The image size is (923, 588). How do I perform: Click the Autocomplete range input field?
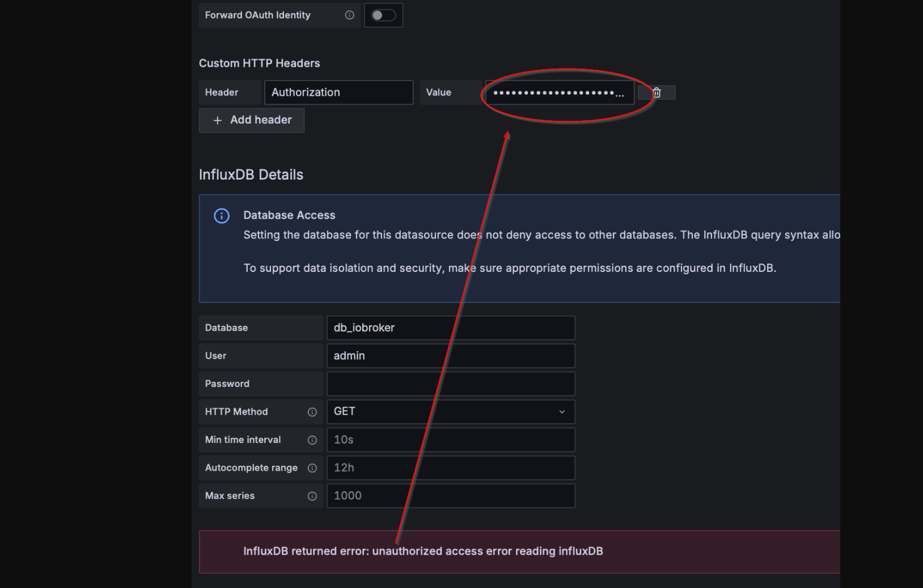coord(451,468)
